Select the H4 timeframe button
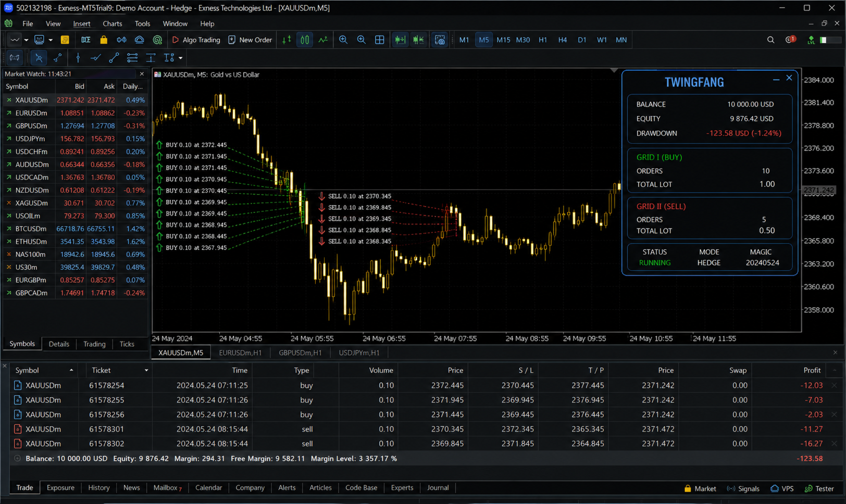Image resolution: width=846 pixels, height=504 pixels. coord(562,40)
